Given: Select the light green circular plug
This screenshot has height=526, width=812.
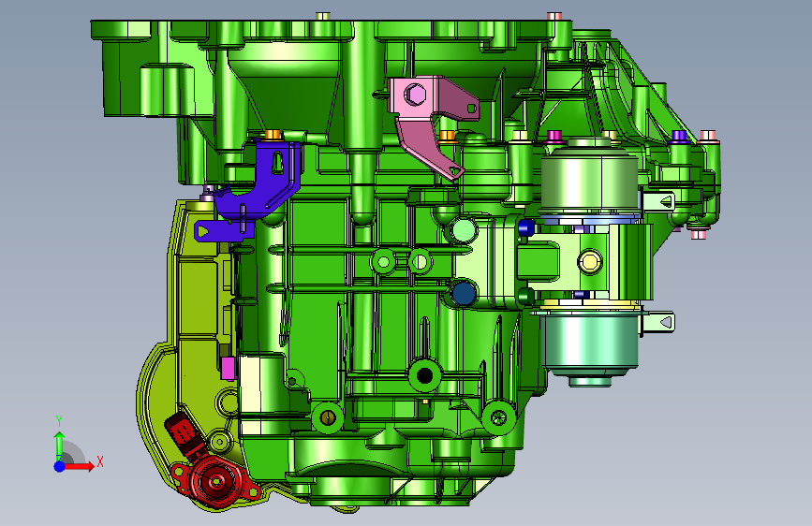Looking at the screenshot, I should (464, 230).
